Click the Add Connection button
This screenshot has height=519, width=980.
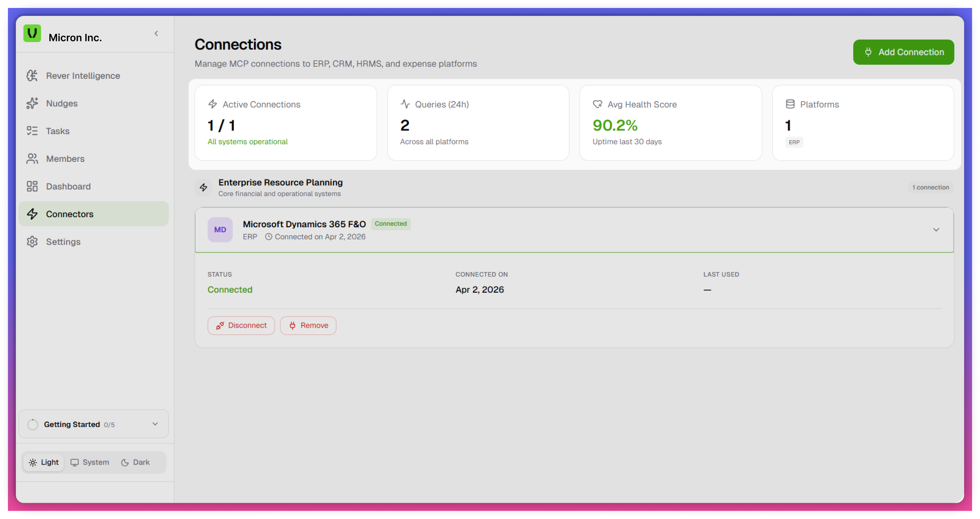(x=903, y=52)
